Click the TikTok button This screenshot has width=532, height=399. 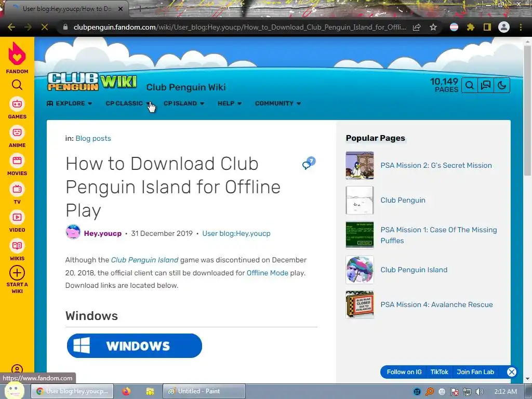click(x=440, y=372)
